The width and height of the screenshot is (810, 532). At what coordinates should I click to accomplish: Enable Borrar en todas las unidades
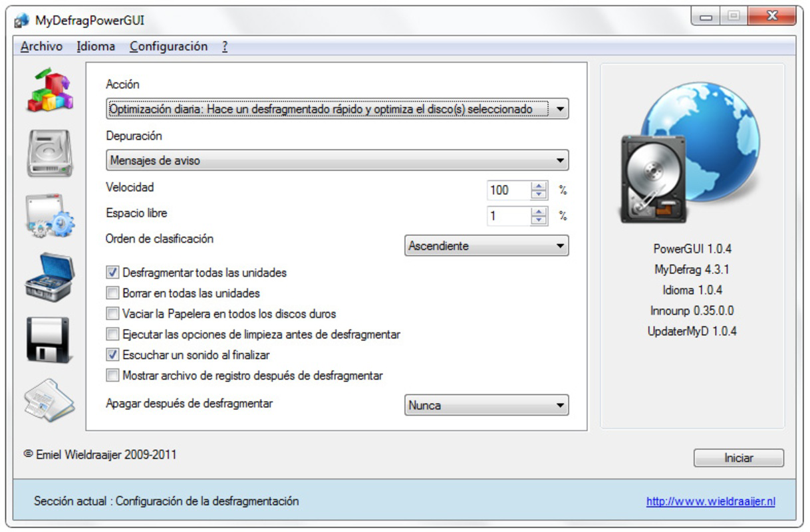coord(112,293)
